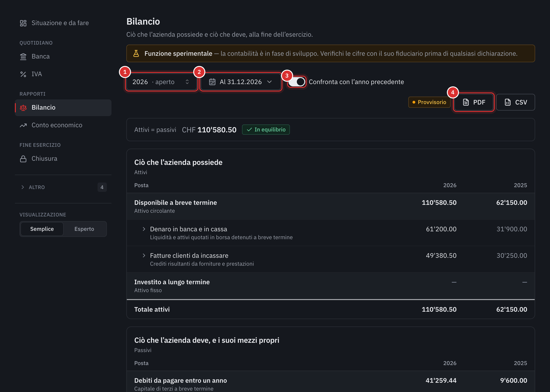
Task: Go to IVA section
Action: pos(63,74)
